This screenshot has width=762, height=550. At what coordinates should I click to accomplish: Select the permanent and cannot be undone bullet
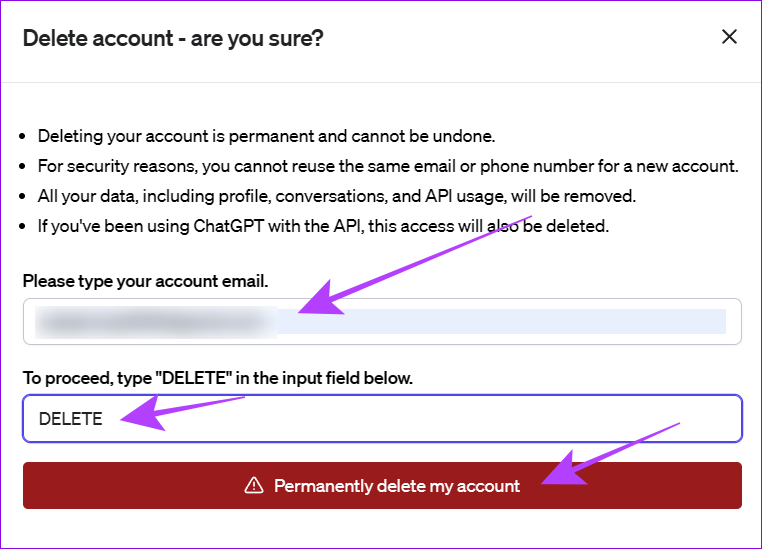coord(266,136)
